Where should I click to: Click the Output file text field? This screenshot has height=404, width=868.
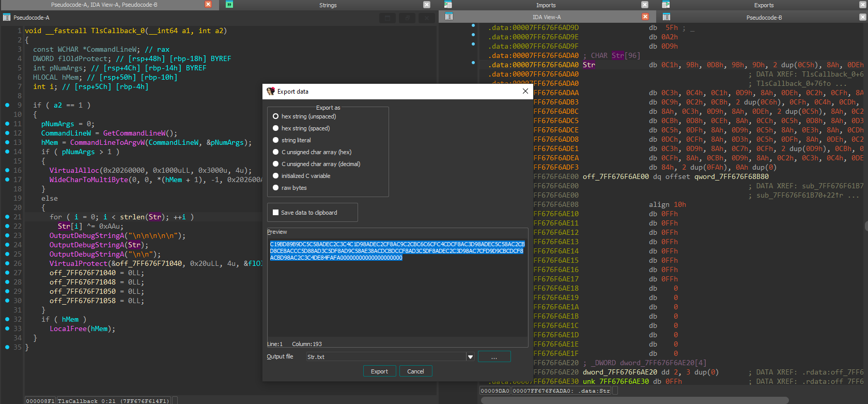pos(386,357)
